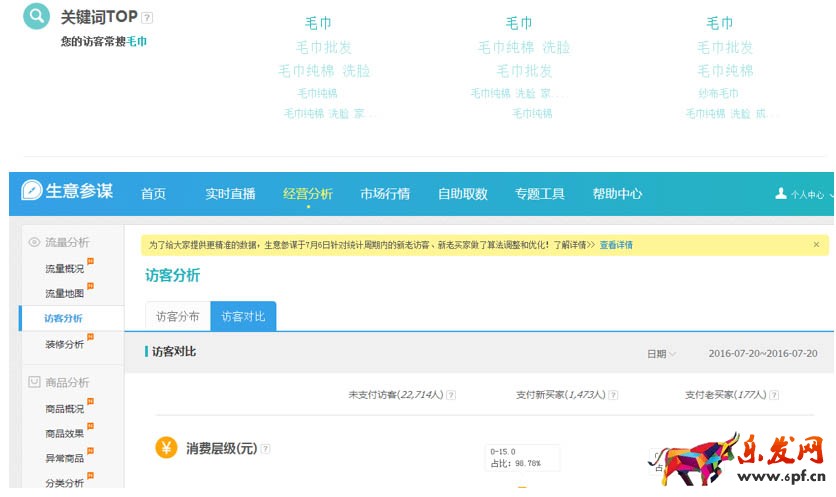Viewport: 836px width, 497px height.
Task: Collapse the 商品分析 sidebar section
Action: tap(59, 382)
